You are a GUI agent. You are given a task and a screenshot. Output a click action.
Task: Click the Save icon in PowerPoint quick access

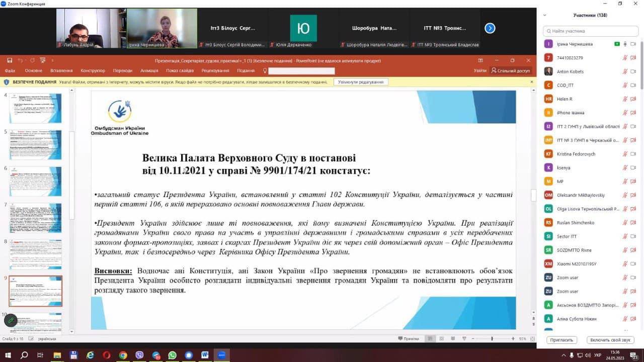[10, 60]
